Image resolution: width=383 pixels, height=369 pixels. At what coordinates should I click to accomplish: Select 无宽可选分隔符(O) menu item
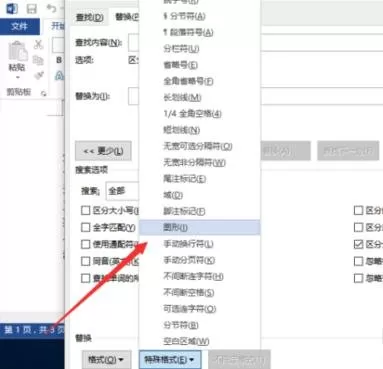point(200,146)
